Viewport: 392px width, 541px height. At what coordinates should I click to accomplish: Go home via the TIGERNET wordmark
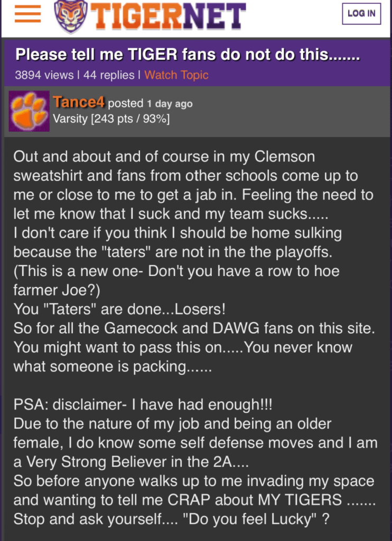pos(169,15)
